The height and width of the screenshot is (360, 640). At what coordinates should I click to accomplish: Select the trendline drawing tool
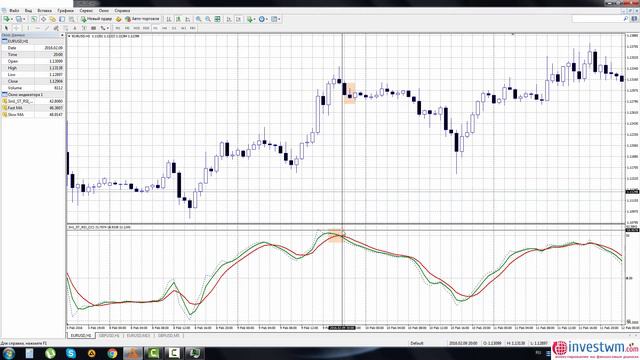click(47, 28)
